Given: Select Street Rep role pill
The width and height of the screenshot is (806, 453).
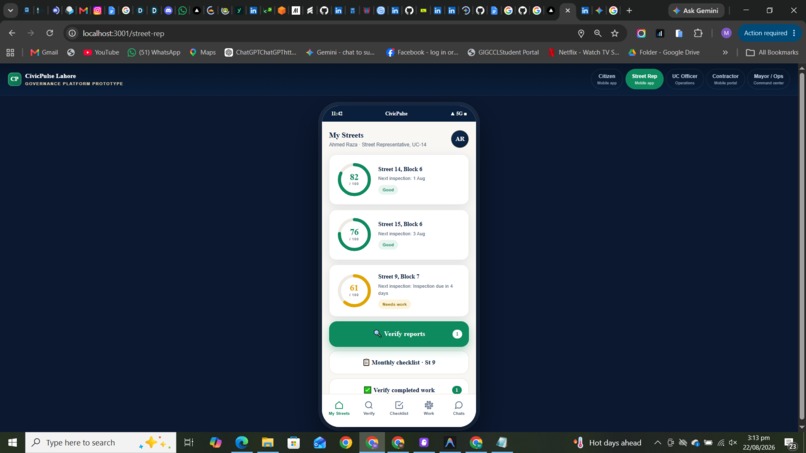Looking at the screenshot, I should tap(644, 79).
